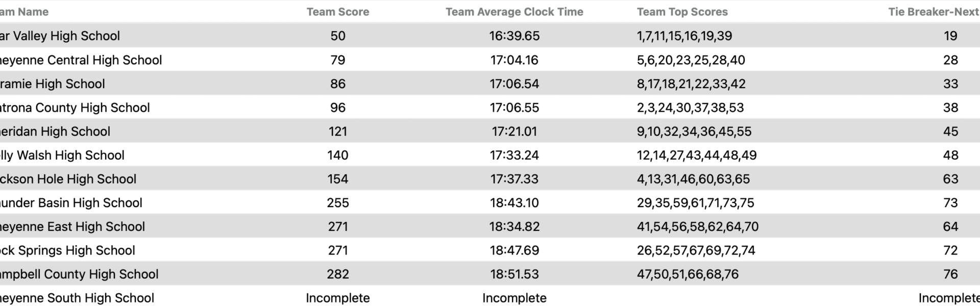This screenshot has height=306, width=980.
Task: Select Kelly Walsh's tie breaker value 48
Action: 950,155
